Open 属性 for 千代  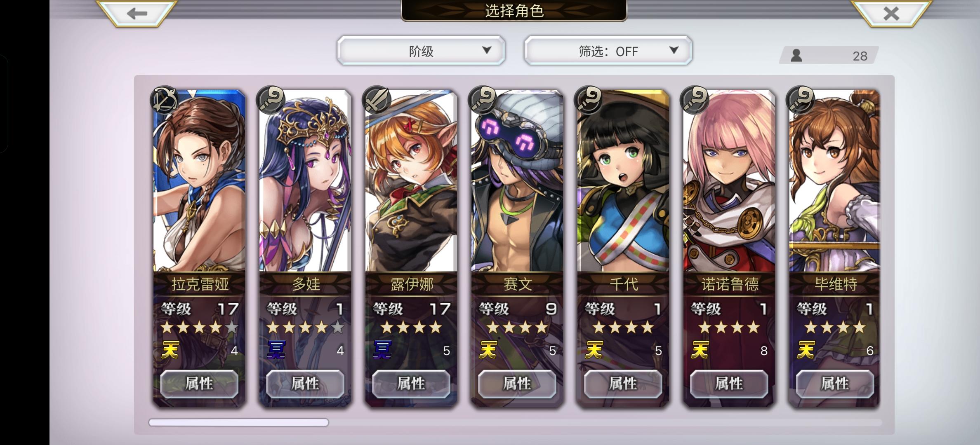623,384
